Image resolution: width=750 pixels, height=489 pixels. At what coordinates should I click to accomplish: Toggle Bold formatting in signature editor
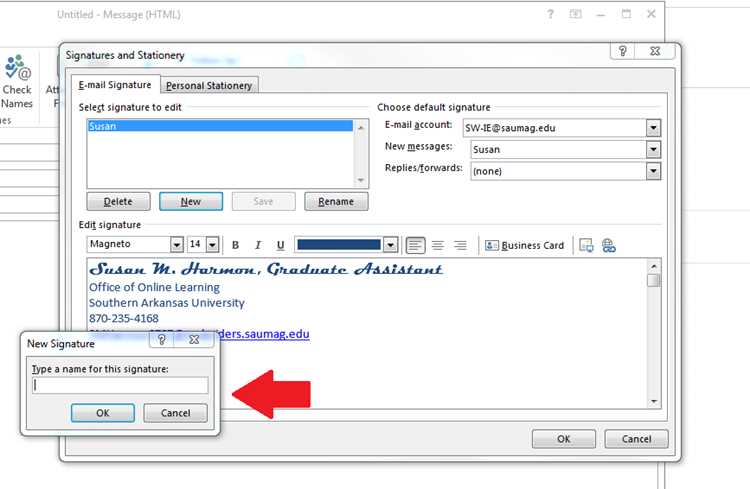tap(235, 245)
